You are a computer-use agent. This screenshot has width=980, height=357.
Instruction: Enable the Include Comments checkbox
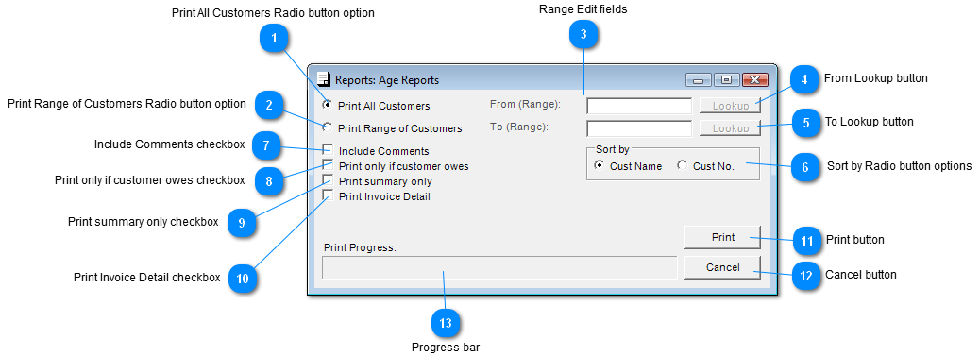pyautogui.click(x=328, y=150)
